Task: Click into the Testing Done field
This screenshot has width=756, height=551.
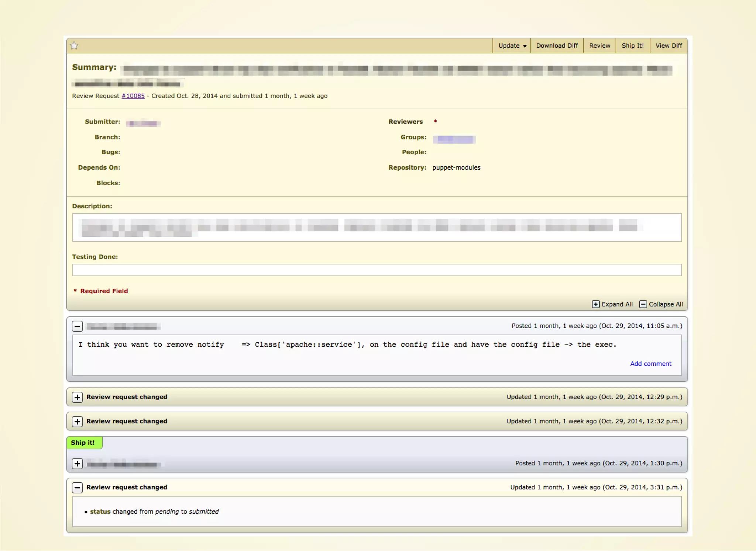Action: tap(377, 270)
